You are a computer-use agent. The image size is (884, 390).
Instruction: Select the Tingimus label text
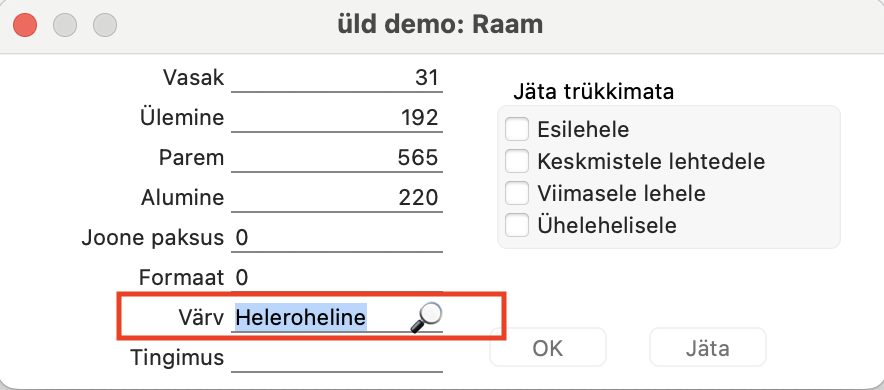[x=177, y=357]
